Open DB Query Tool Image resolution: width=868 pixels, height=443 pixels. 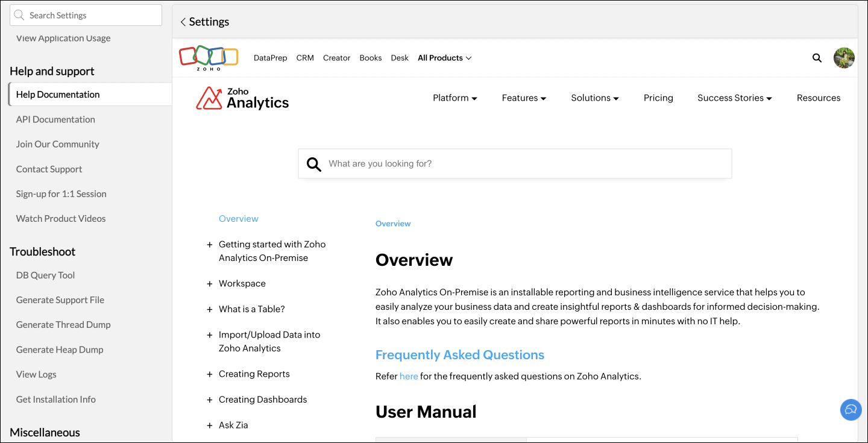[45, 275]
